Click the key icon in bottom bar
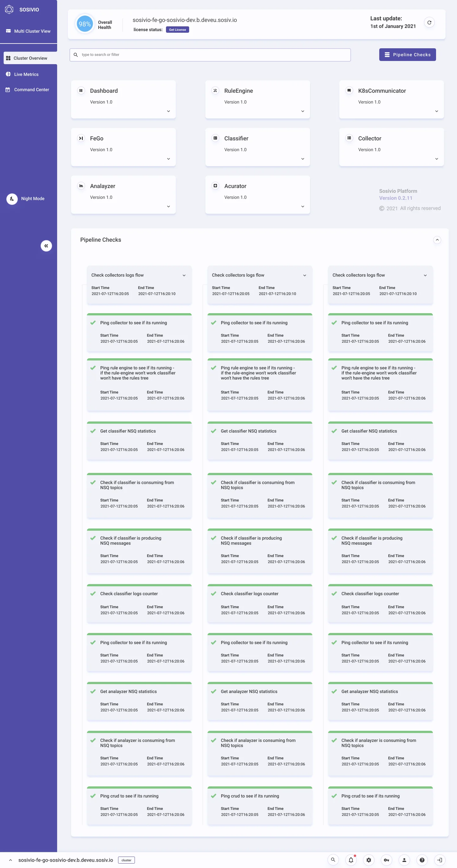 pos(386,859)
